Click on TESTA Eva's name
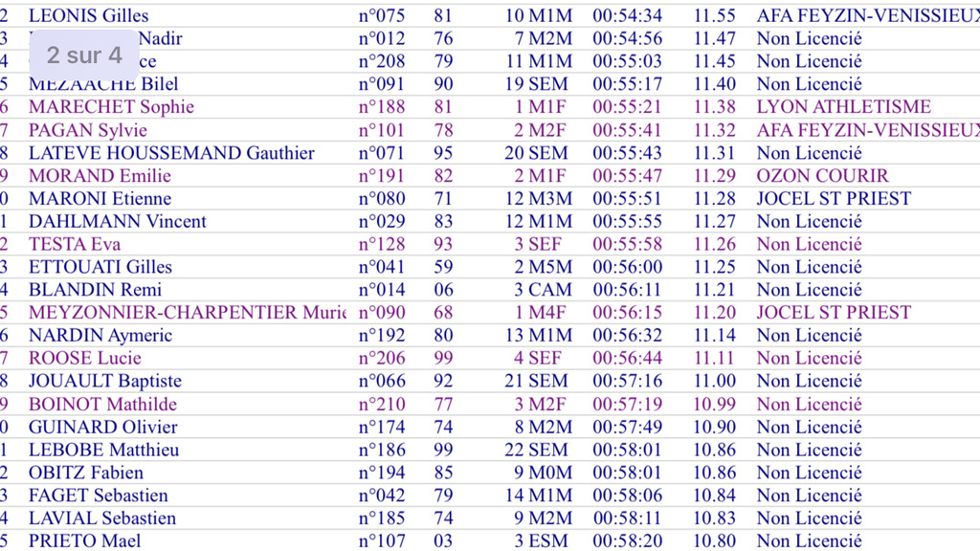 tap(75, 244)
